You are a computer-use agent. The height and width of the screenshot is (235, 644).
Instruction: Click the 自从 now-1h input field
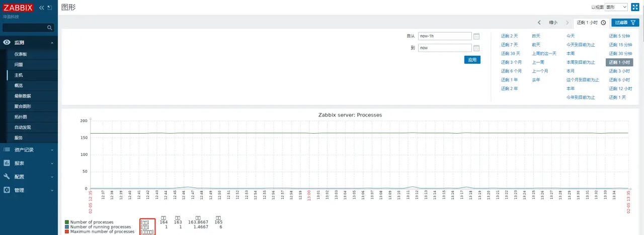click(x=445, y=36)
